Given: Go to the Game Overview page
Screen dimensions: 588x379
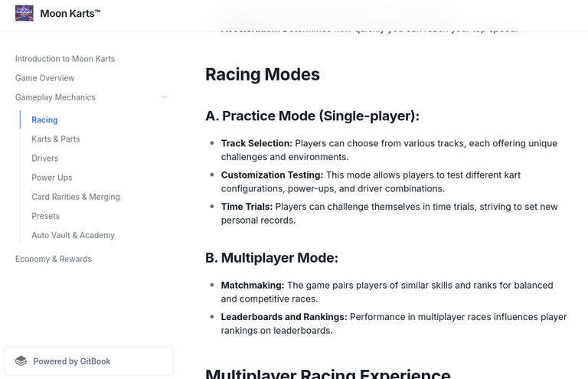Looking at the screenshot, I should pos(45,78).
